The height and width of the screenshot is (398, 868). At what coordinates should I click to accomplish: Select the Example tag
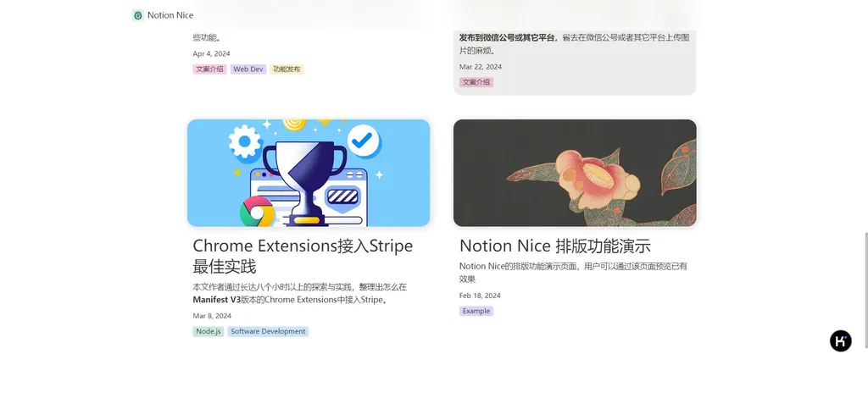coord(476,312)
